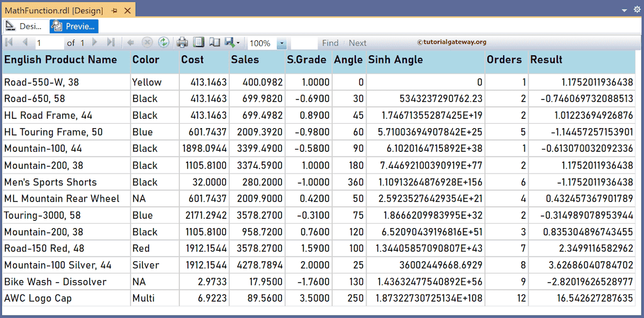Click the Refresh report icon
This screenshot has height=318, width=644.
(164, 43)
